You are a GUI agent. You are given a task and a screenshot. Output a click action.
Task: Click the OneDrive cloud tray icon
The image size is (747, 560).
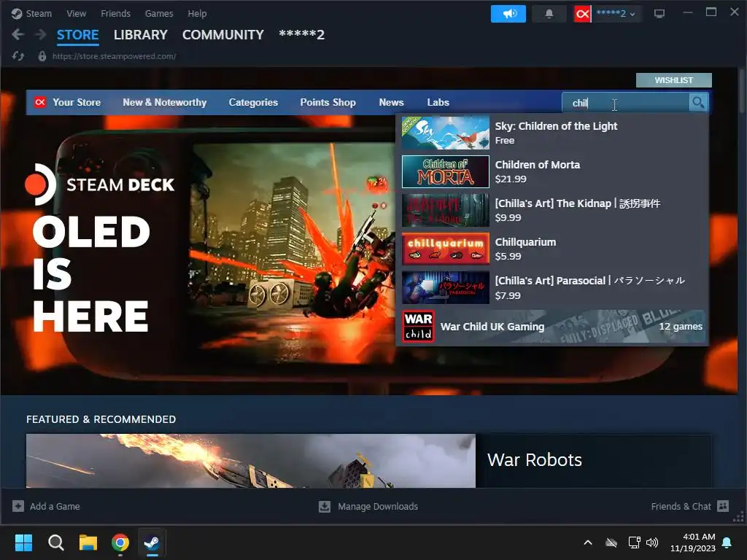(611, 542)
